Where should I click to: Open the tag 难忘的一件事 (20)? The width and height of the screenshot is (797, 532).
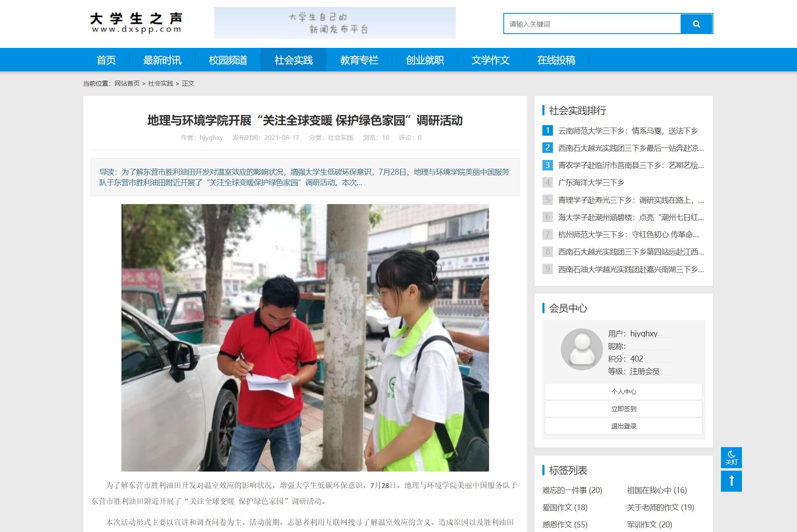572,490
